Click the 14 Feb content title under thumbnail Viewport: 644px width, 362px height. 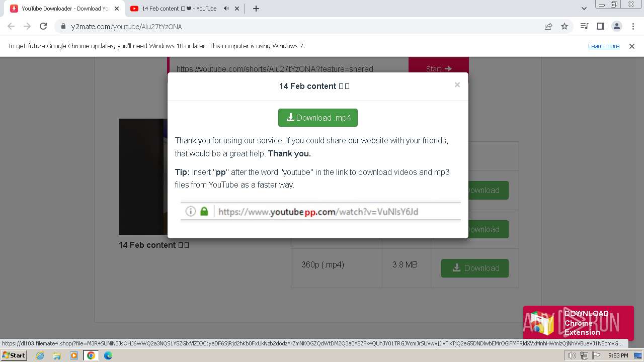coord(154,245)
